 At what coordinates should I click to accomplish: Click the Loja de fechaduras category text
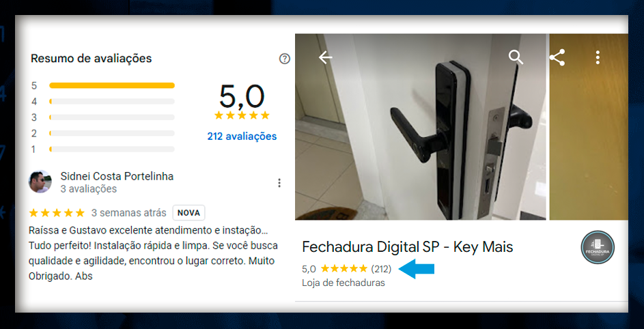(x=344, y=283)
